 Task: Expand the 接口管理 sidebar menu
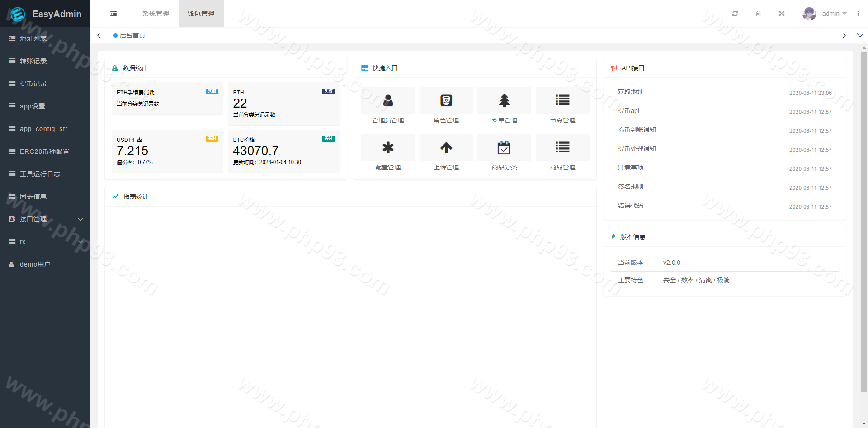[x=45, y=219]
